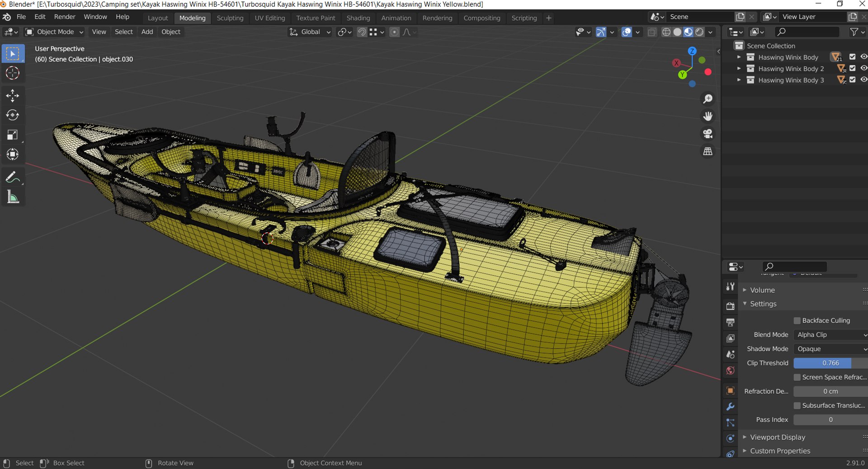Select the Measure ruler tool
The height and width of the screenshot is (469, 868).
[x=12, y=197]
